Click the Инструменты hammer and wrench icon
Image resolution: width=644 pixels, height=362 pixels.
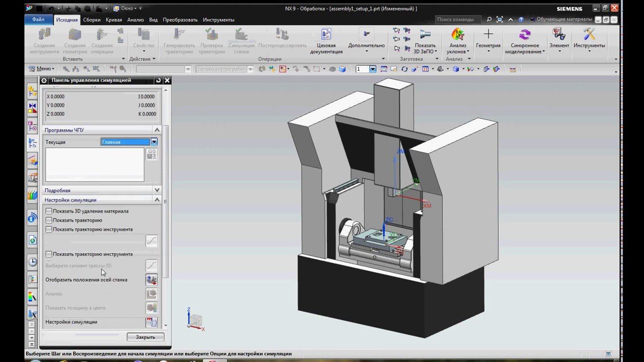click(589, 35)
